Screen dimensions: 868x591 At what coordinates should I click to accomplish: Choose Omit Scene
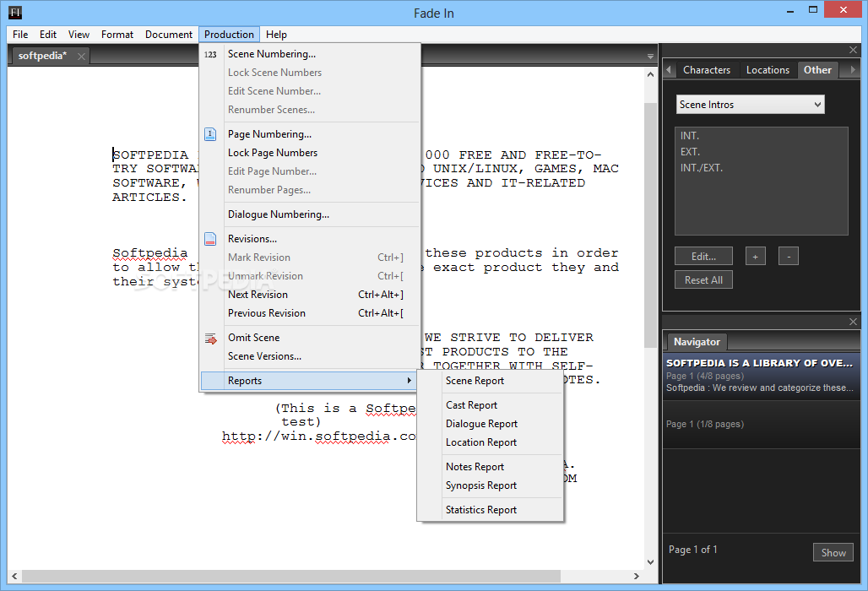(310, 338)
